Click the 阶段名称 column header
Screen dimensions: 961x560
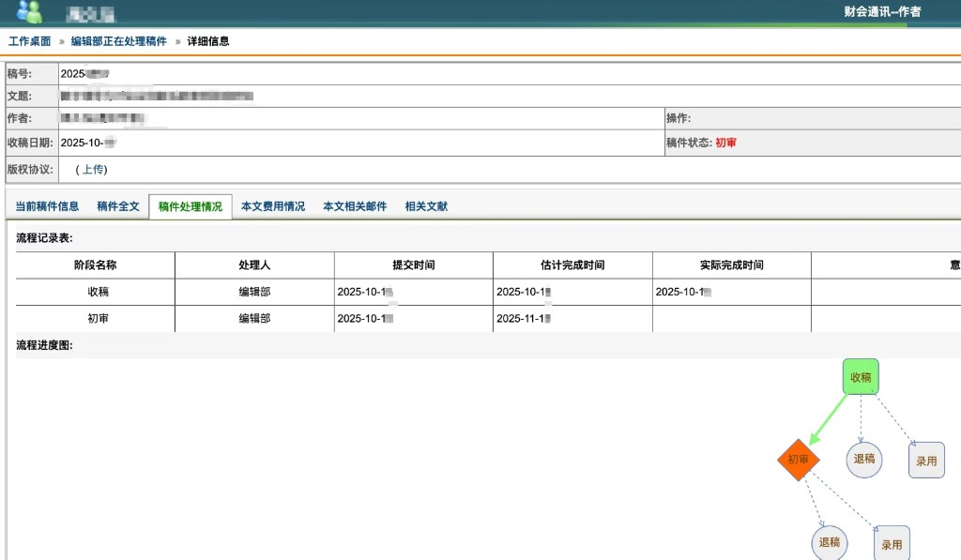coord(95,265)
